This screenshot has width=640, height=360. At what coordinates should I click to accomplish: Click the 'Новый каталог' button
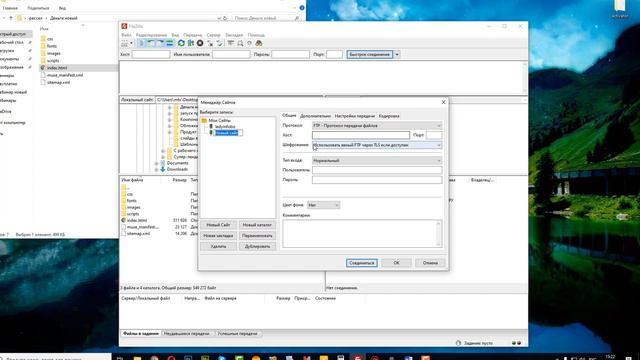pos(257,225)
